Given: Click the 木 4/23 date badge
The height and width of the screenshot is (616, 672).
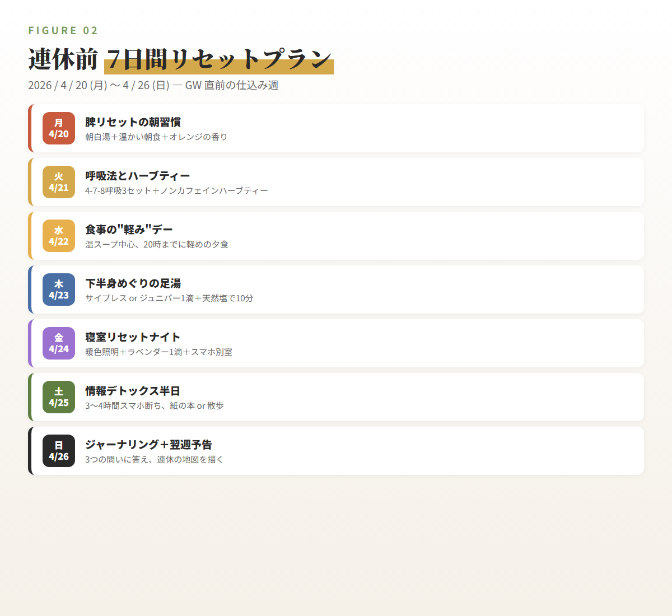Looking at the screenshot, I should 59,290.
